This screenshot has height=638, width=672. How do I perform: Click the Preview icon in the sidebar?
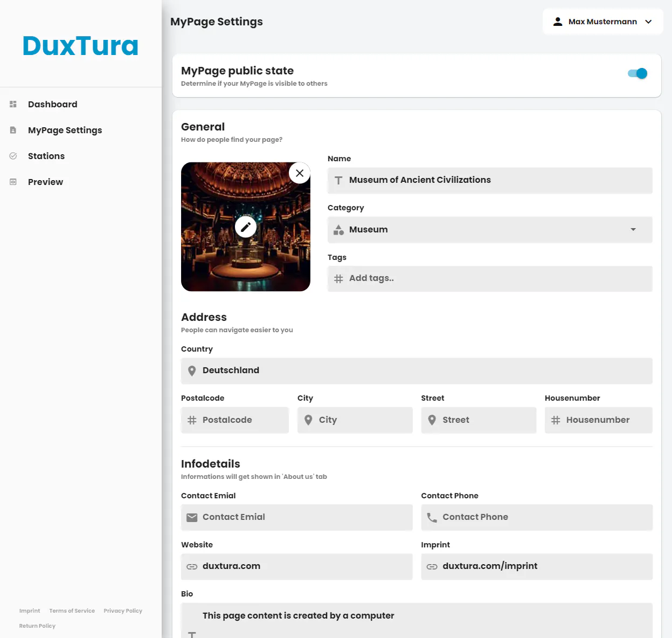[13, 182]
